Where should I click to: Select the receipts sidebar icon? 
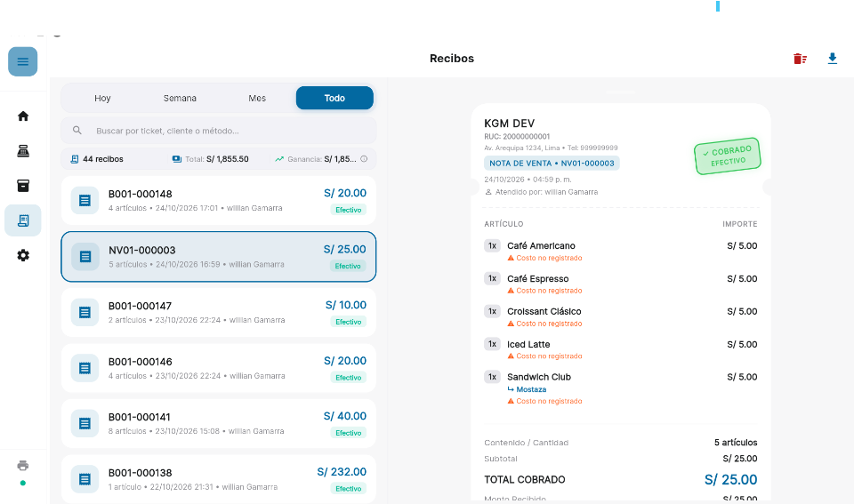tap(23, 220)
